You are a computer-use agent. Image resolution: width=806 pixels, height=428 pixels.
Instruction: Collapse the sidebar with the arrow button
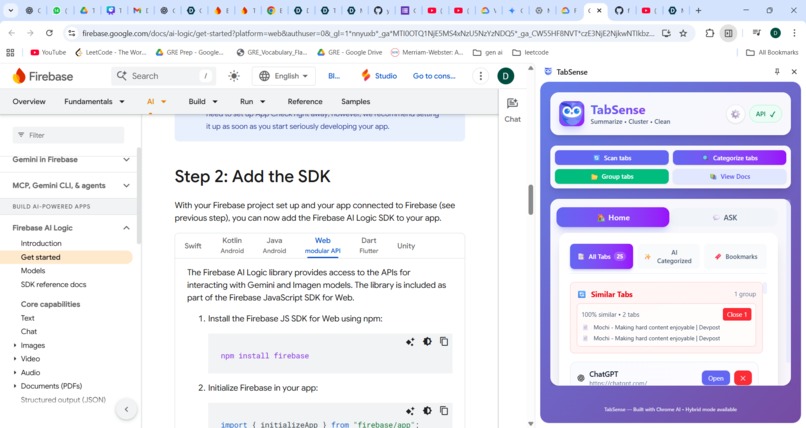tap(126, 410)
